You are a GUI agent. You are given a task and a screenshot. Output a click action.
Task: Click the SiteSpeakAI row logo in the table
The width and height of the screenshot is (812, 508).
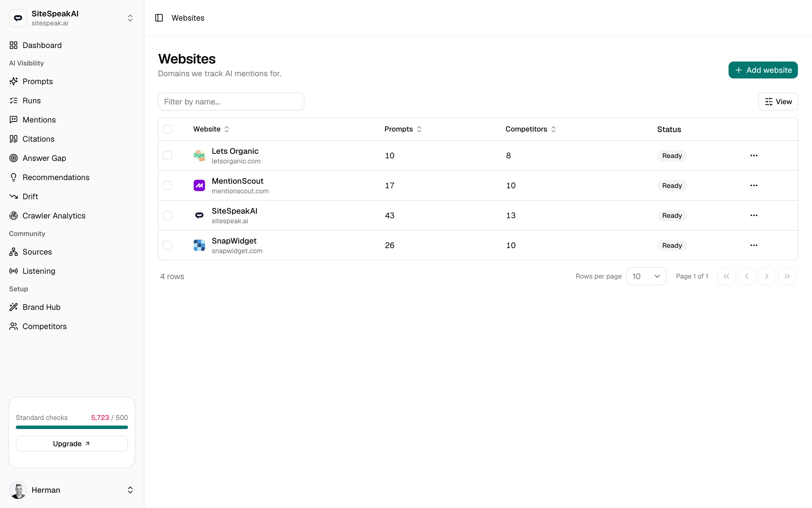(x=199, y=215)
